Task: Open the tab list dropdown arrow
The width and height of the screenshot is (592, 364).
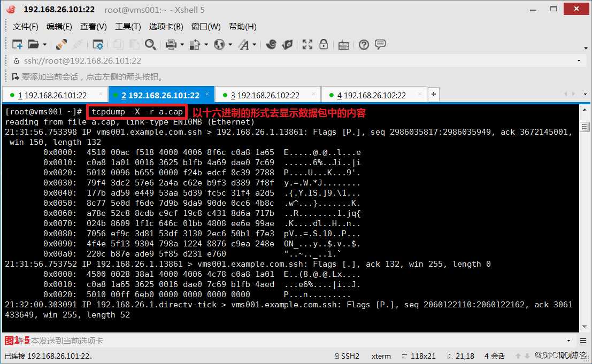Action: click(x=585, y=94)
